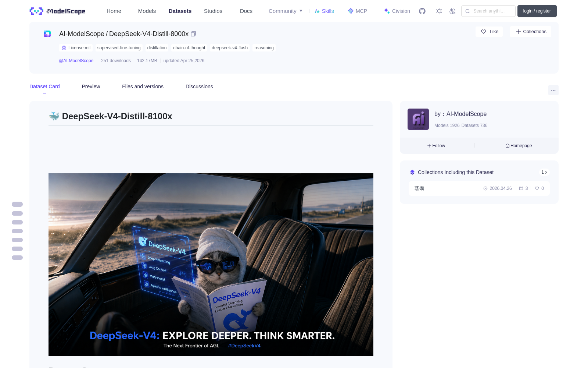The height and width of the screenshot is (368, 588).
Task: Click the deepseek-v4-flash tag
Action: [230, 48]
